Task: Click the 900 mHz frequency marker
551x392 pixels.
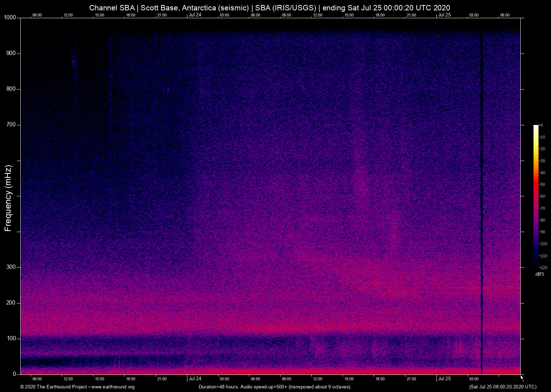Action: click(x=11, y=53)
